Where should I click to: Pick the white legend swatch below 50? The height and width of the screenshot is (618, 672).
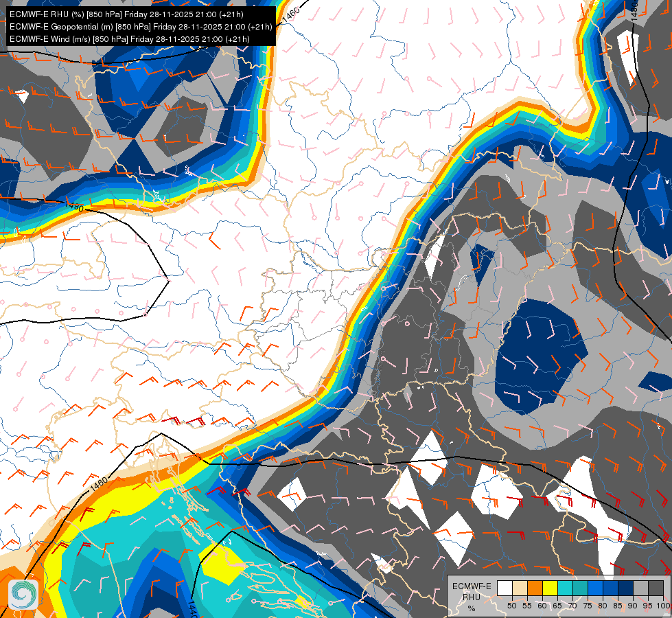click(505, 588)
